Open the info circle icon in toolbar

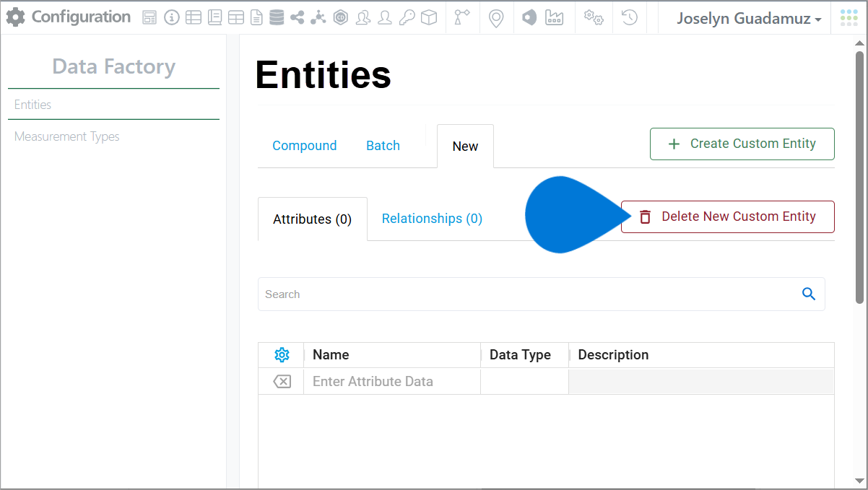click(171, 18)
